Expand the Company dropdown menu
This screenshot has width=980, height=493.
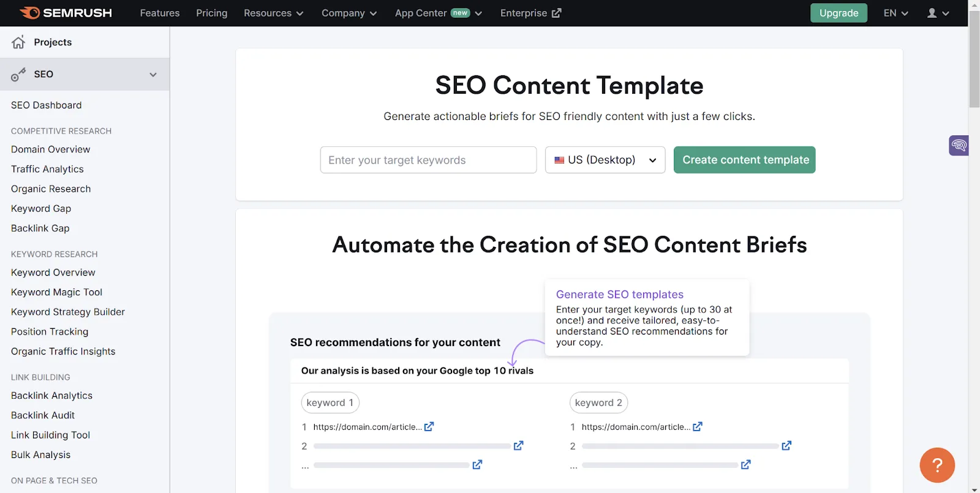(x=349, y=13)
